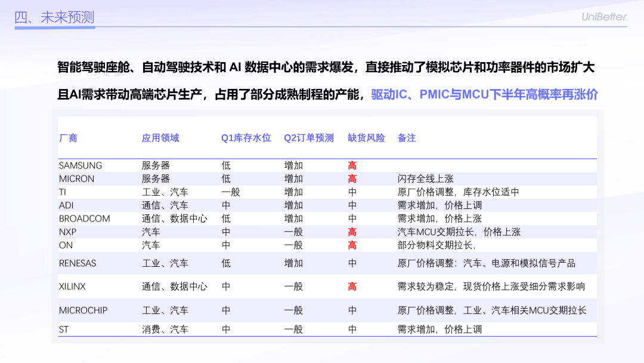
Task: Select the RENESAS vendor cell
Action: pos(77,263)
